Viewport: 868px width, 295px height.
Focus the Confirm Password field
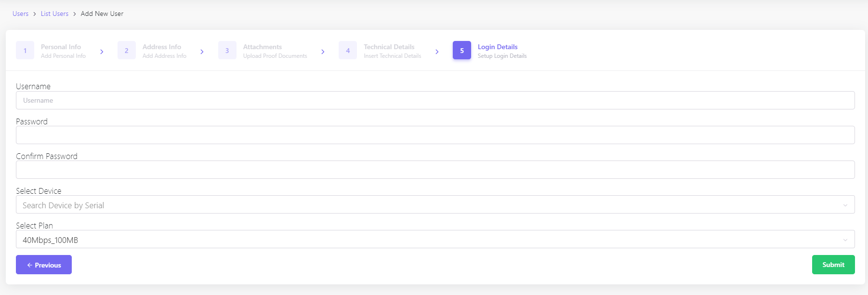point(435,170)
